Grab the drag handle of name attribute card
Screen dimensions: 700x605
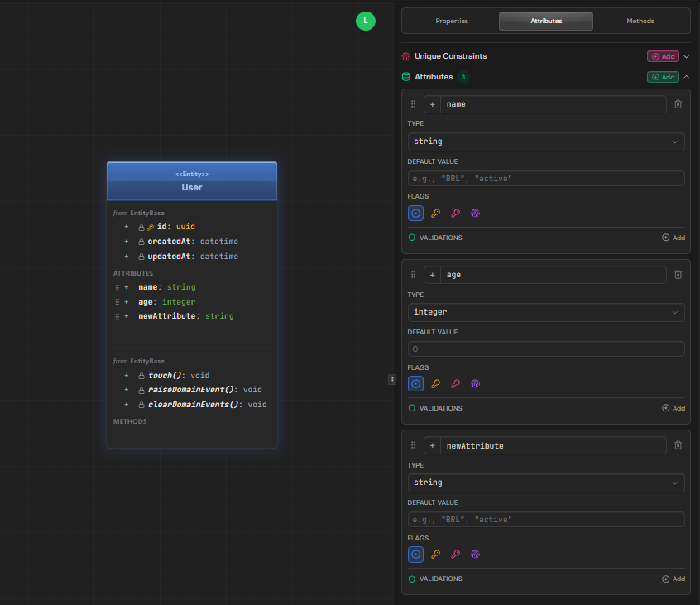413,104
